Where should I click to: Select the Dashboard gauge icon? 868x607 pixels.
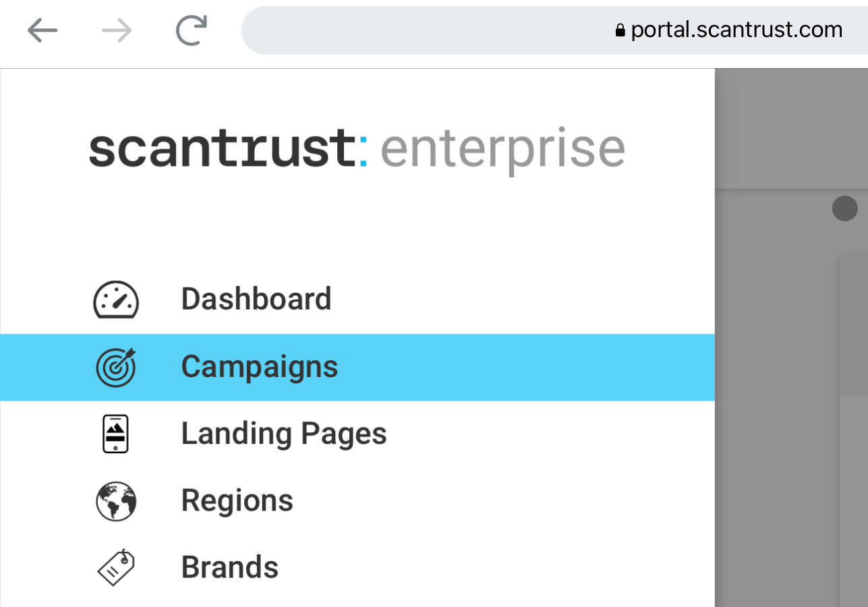pyautogui.click(x=115, y=299)
